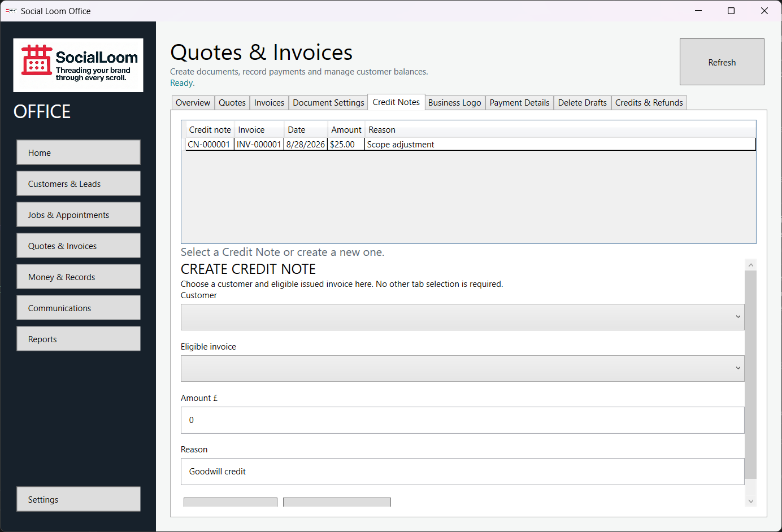Click the $25.00 amount cell
This screenshot has height=532, width=782.
coord(346,145)
